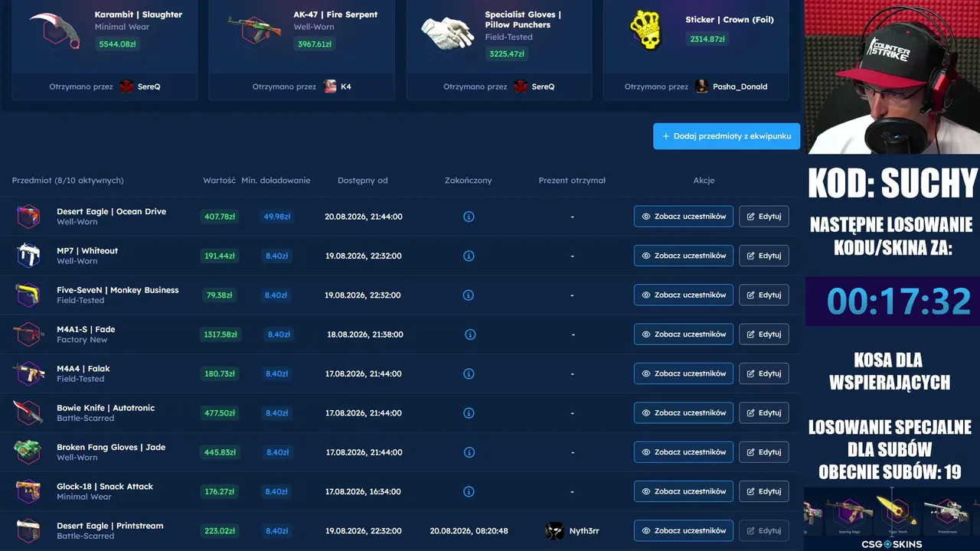Viewport: 980px width, 551px height.
Task: Click the CSGOSKINS logo in stream overlay
Action: [891, 544]
